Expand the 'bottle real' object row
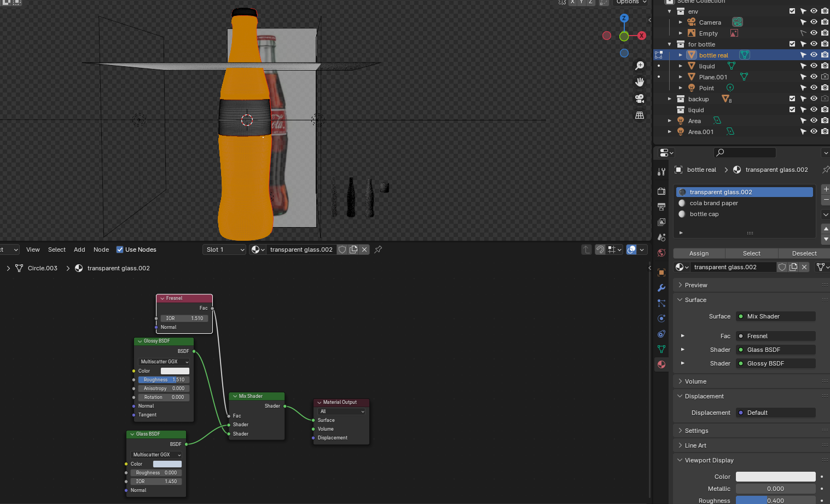This screenshot has width=830, height=504. pyautogui.click(x=681, y=55)
